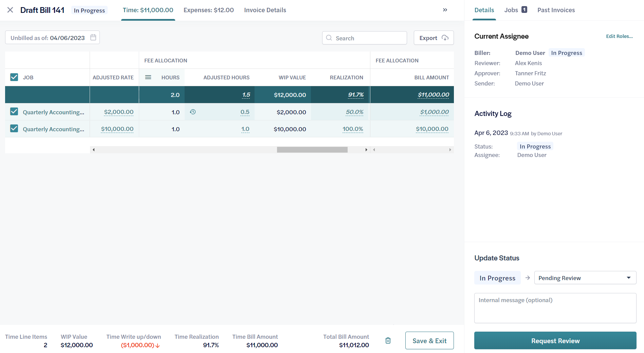
Task: Switch to the Time: $11,000.00 tab
Action: tap(148, 10)
